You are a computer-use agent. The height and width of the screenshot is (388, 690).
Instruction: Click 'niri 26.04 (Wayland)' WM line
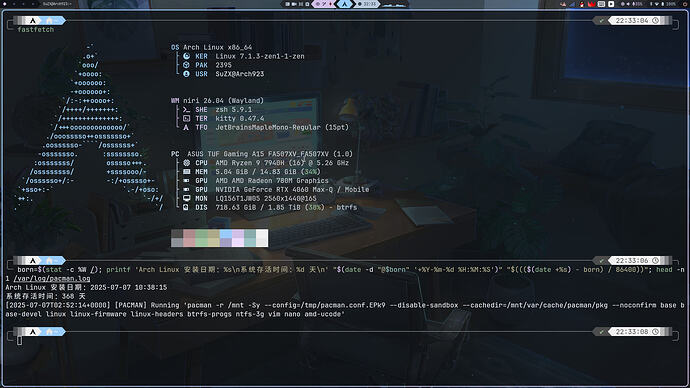(x=223, y=101)
